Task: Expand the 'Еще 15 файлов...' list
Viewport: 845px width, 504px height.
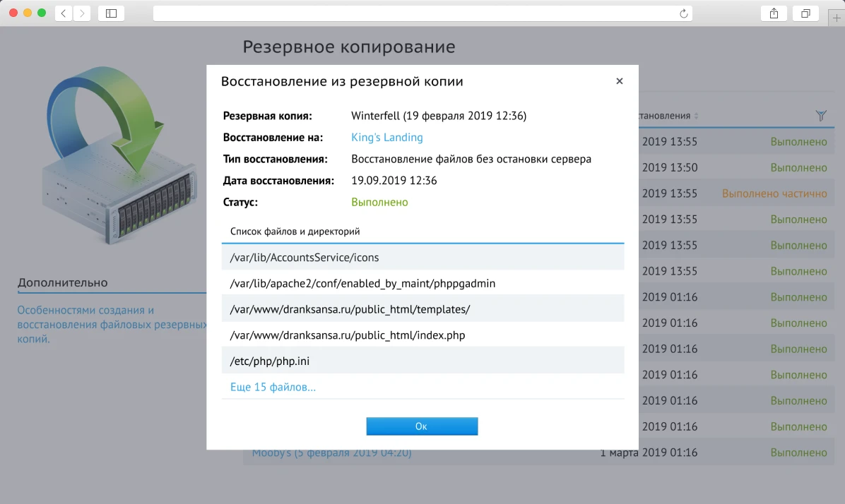Action: [x=273, y=387]
